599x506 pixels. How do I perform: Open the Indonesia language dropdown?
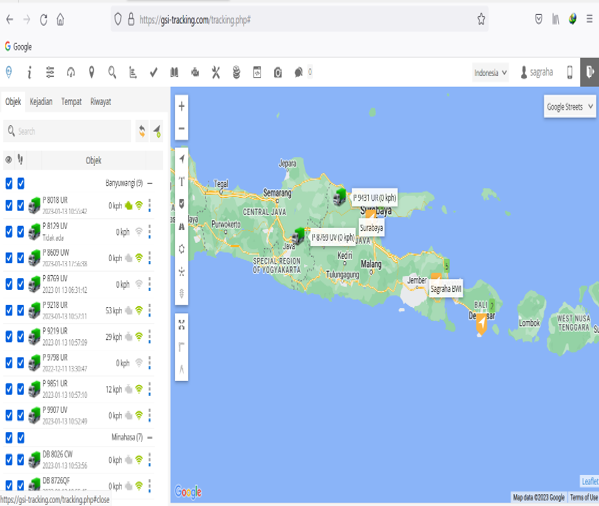[x=491, y=73]
